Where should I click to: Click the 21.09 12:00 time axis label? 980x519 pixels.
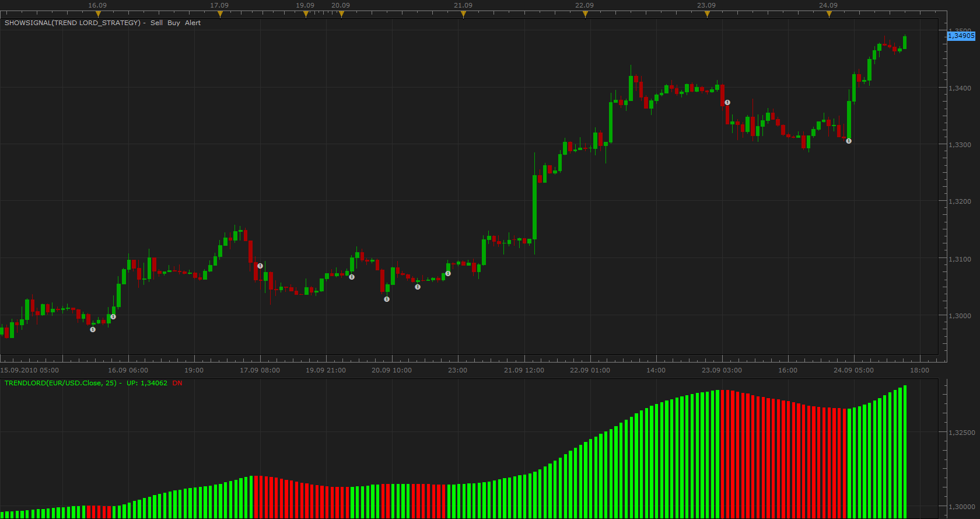[x=524, y=370]
